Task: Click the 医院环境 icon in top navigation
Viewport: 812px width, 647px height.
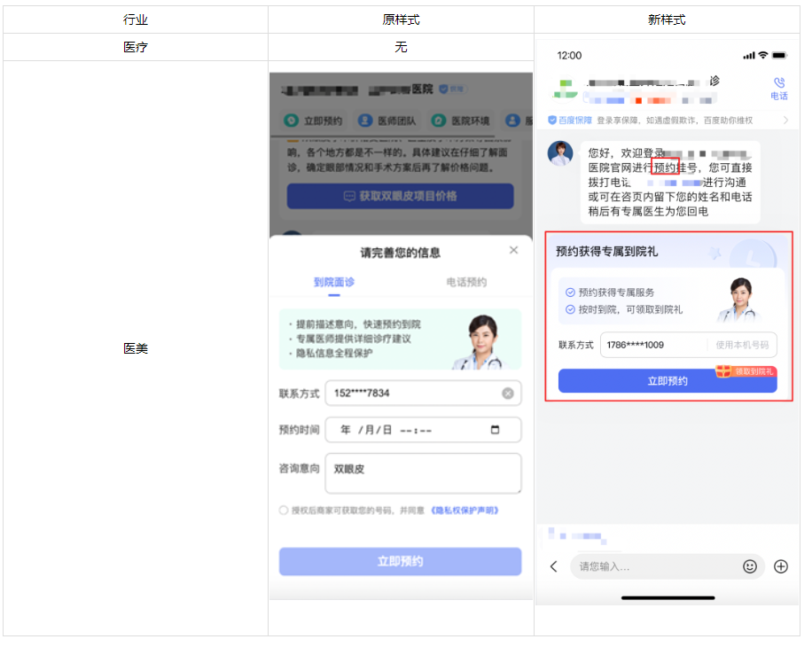Action: pos(438,121)
